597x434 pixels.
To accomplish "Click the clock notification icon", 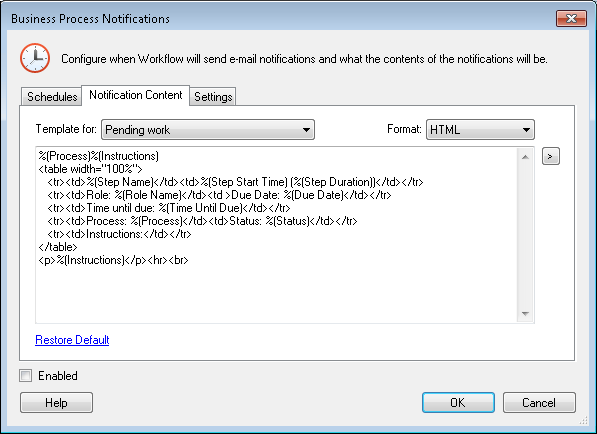I will [35, 58].
